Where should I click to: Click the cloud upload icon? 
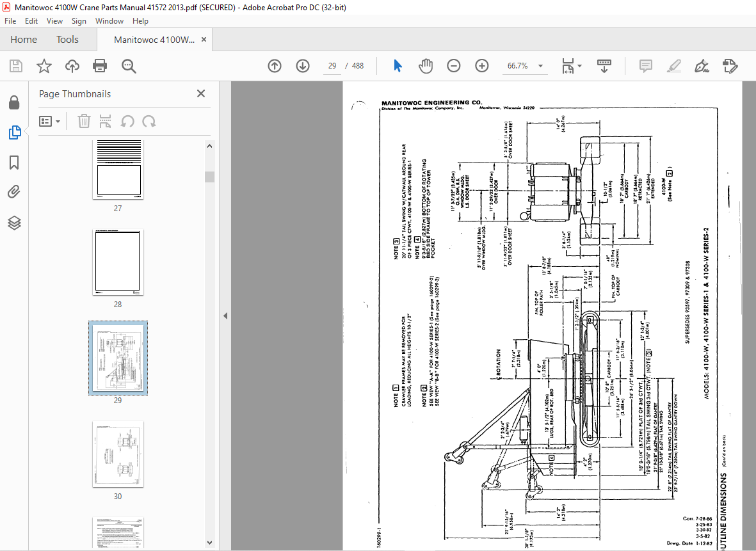coord(72,66)
